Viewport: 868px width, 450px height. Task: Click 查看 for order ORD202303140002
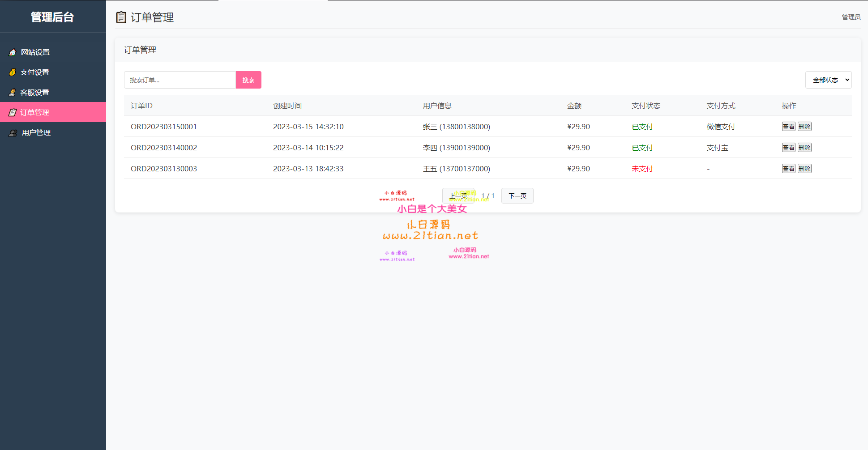click(788, 147)
